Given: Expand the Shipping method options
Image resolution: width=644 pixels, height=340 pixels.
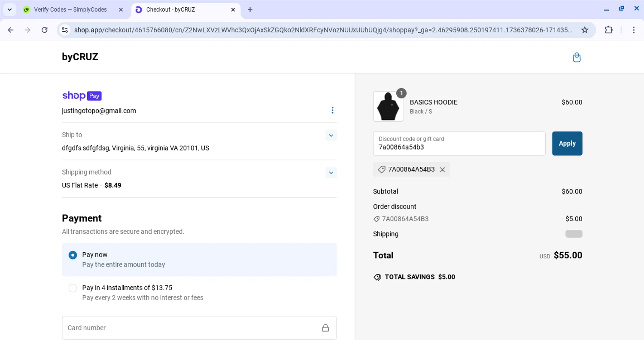Looking at the screenshot, I should tap(331, 173).
